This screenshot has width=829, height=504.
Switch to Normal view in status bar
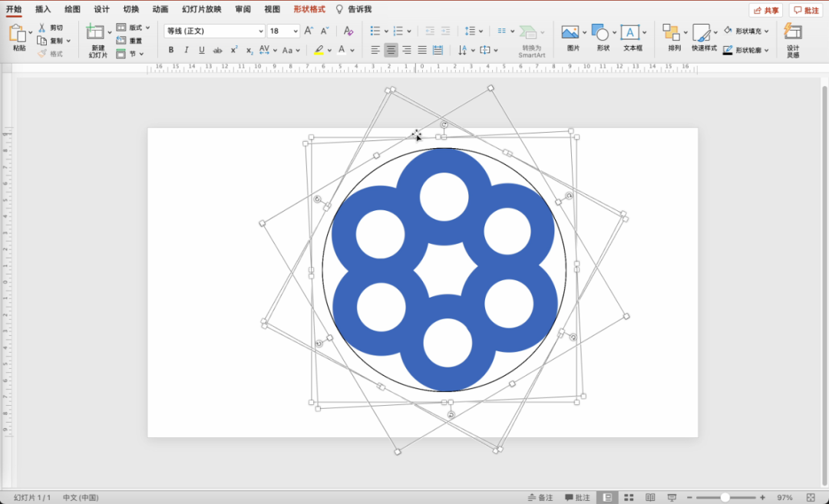coord(607,497)
